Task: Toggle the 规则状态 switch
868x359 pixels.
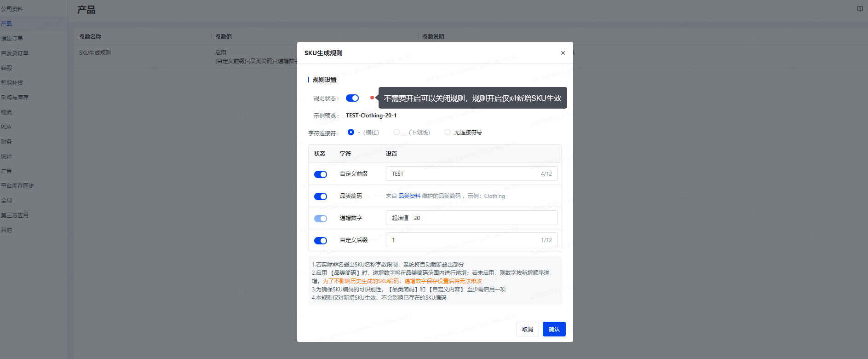Action: (352, 98)
